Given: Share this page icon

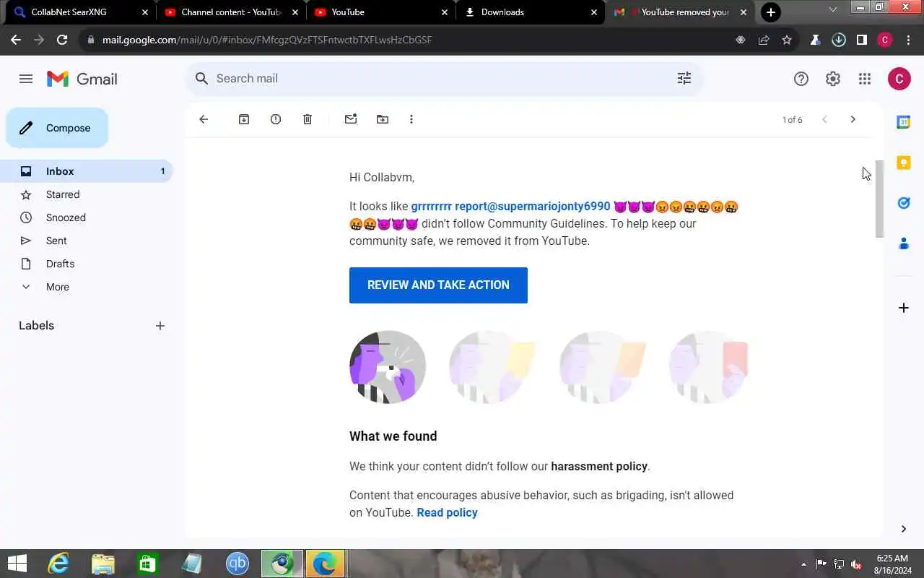Looking at the screenshot, I should tap(764, 40).
